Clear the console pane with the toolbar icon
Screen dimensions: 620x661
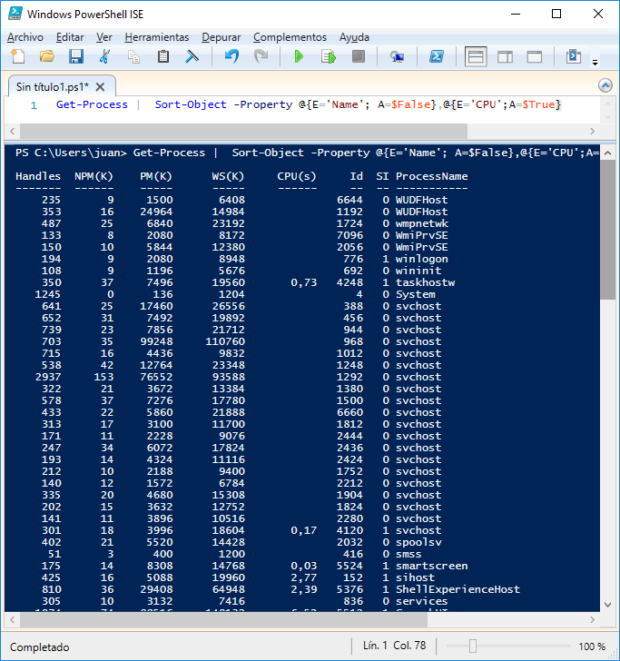tap(192, 57)
